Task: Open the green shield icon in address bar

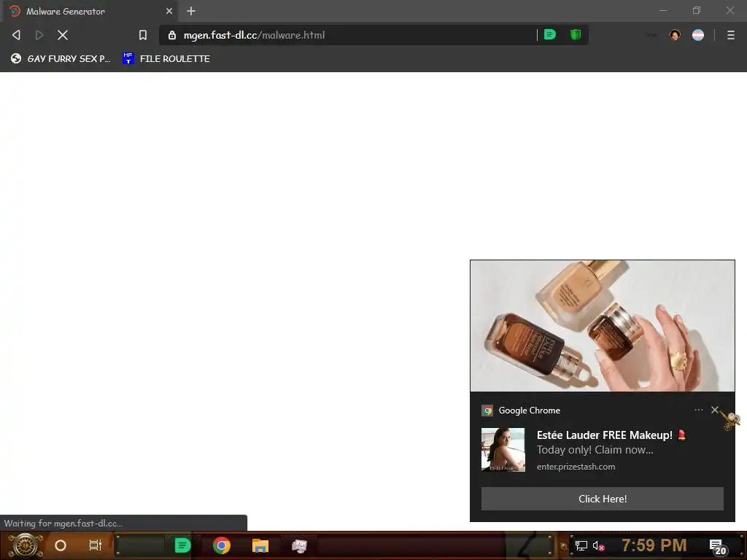Action: [x=576, y=35]
